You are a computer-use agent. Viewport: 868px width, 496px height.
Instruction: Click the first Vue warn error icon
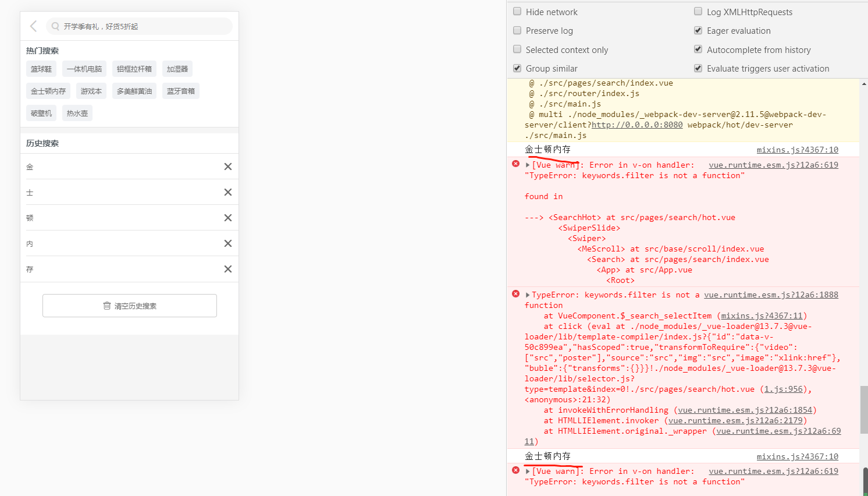[x=515, y=164]
